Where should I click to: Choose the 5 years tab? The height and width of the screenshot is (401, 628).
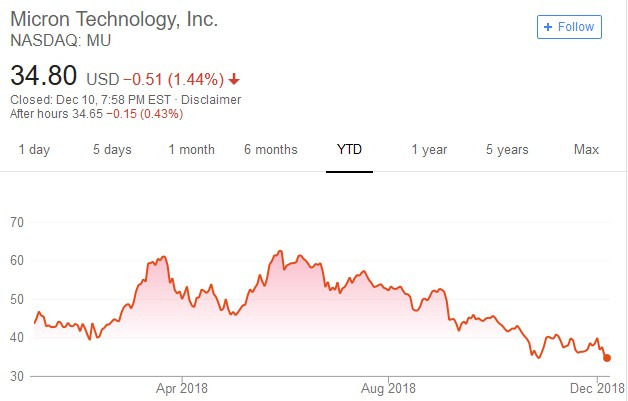click(x=507, y=150)
